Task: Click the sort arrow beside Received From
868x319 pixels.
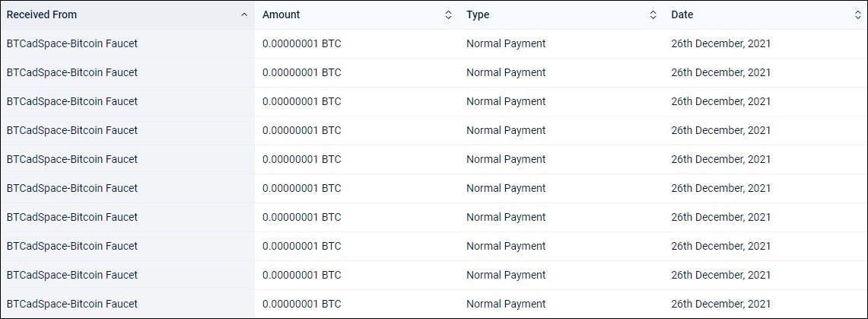Action: point(244,15)
